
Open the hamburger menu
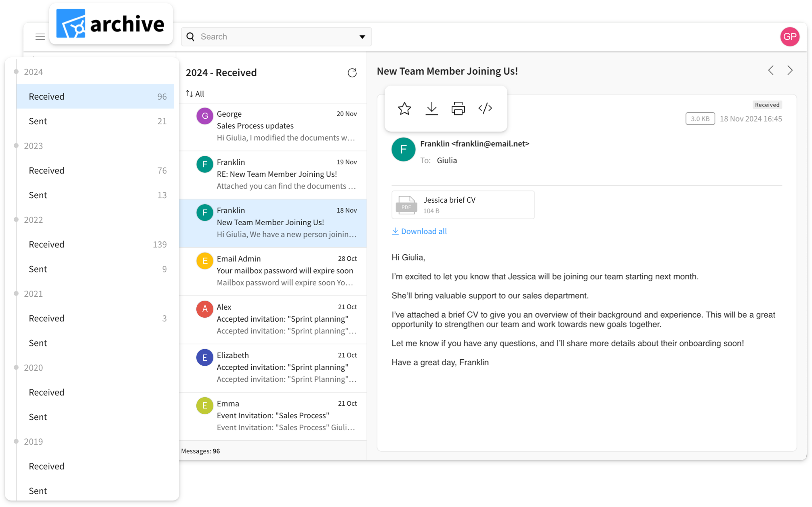pyautogui.click(x=40, y=37)
